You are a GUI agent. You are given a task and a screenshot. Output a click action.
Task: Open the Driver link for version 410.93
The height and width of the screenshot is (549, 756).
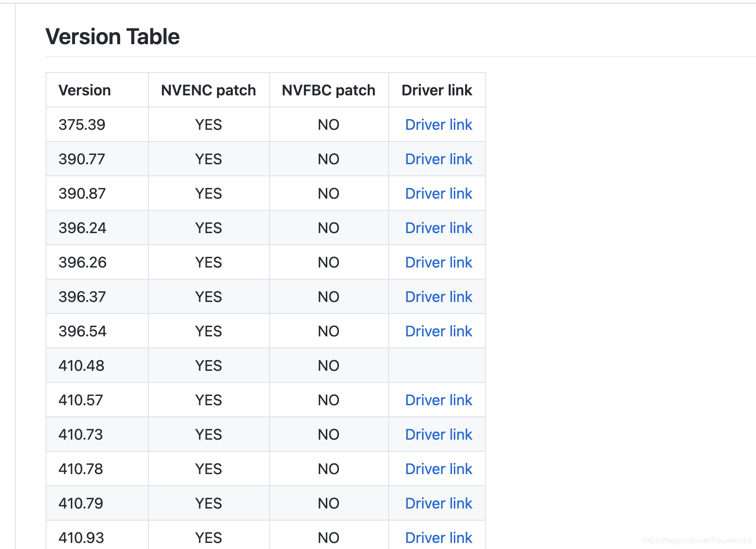pyautogui.click(x=439, y=538)
